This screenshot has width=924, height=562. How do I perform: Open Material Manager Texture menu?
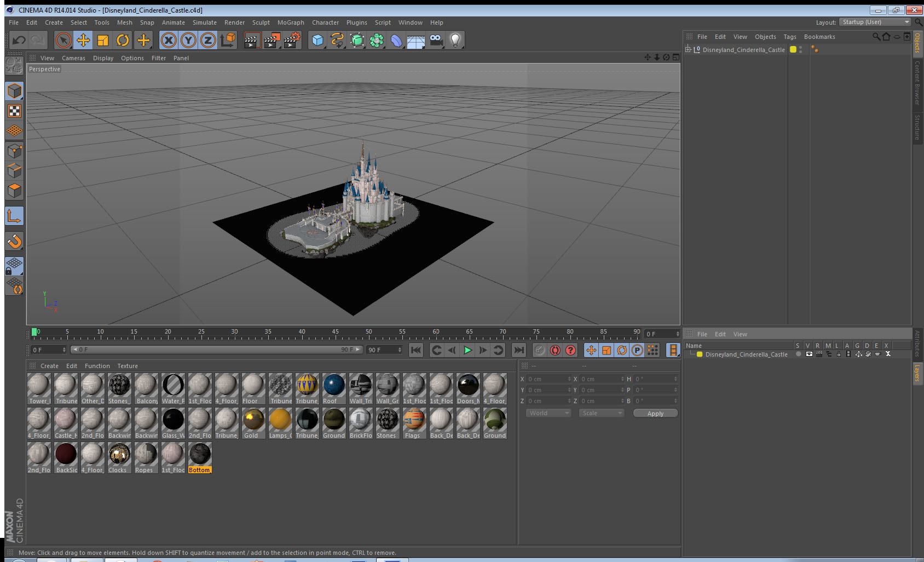click(x=128, y=366)
